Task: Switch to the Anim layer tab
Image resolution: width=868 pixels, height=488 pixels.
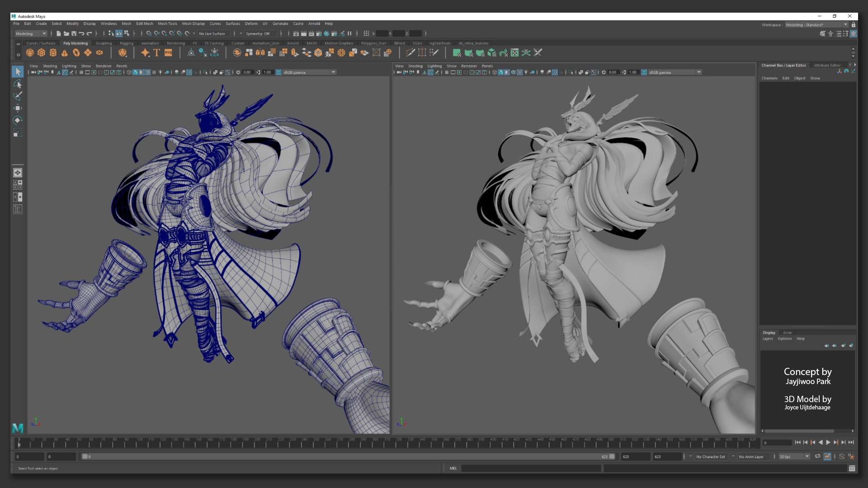Action: 787,333
